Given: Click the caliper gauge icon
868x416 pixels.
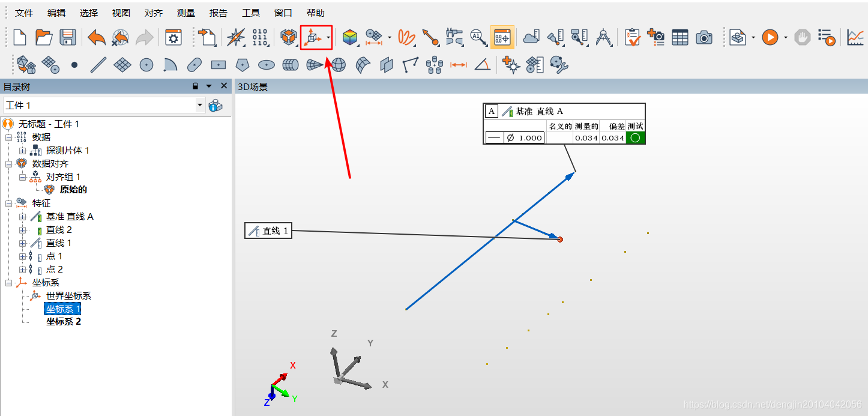Looking at the screenshot, I should (x=455, y=37).
